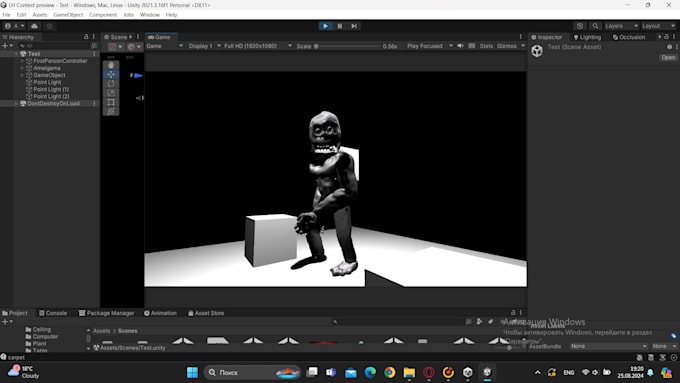
Task: Toggle the Stats overlay
Action: click(x=486, y=46)
